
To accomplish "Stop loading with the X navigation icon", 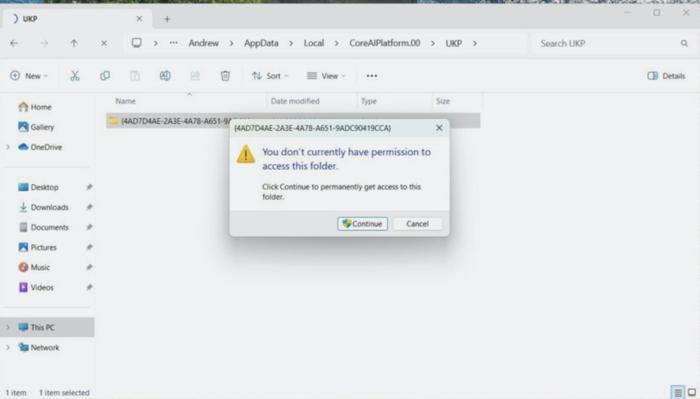I will [x=104, y=43].
